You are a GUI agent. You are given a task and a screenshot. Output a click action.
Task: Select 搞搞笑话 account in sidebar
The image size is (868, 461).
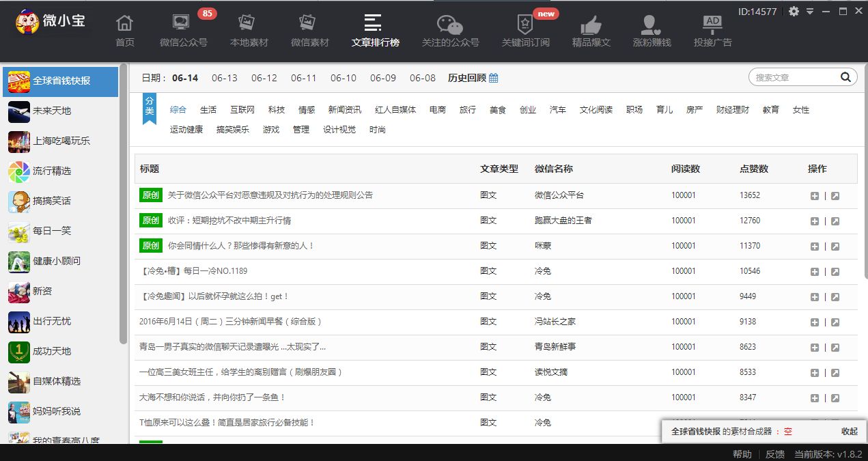point(60,201)
